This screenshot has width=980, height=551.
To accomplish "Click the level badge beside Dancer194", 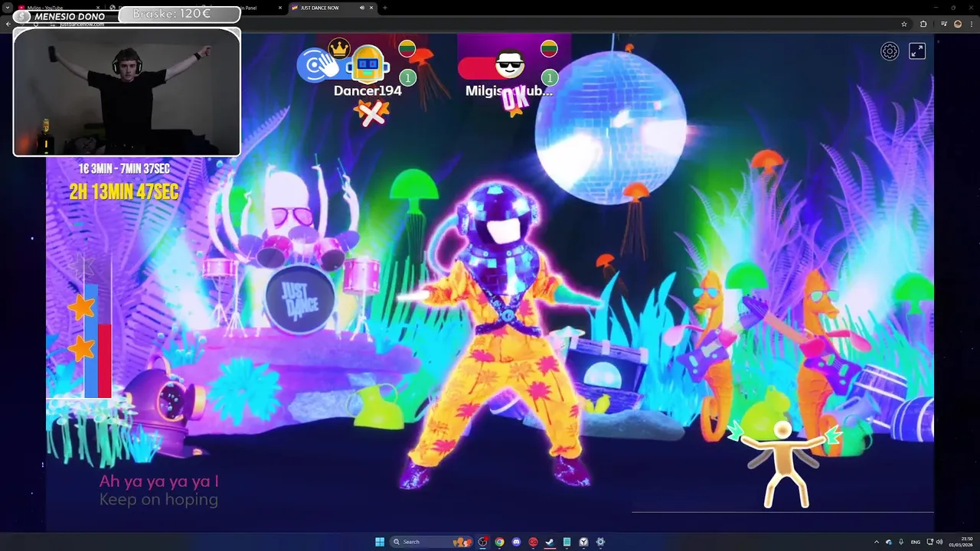I will (x=408, y=78).
